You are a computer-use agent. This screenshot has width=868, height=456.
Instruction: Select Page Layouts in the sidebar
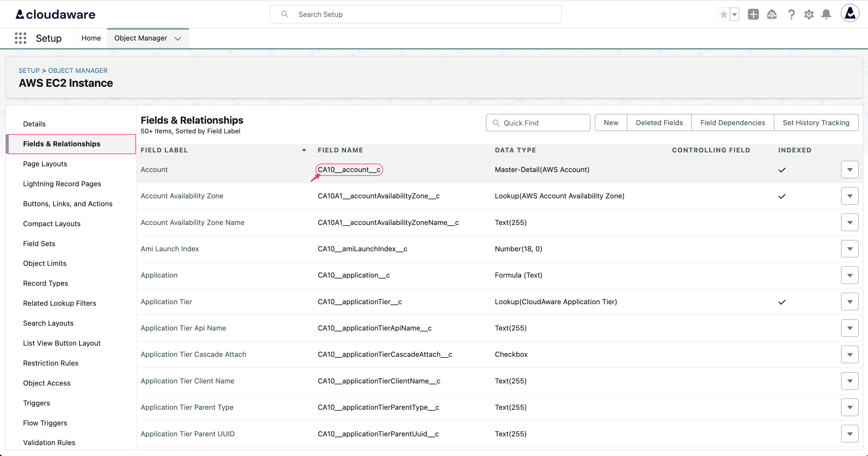(44, 164)
